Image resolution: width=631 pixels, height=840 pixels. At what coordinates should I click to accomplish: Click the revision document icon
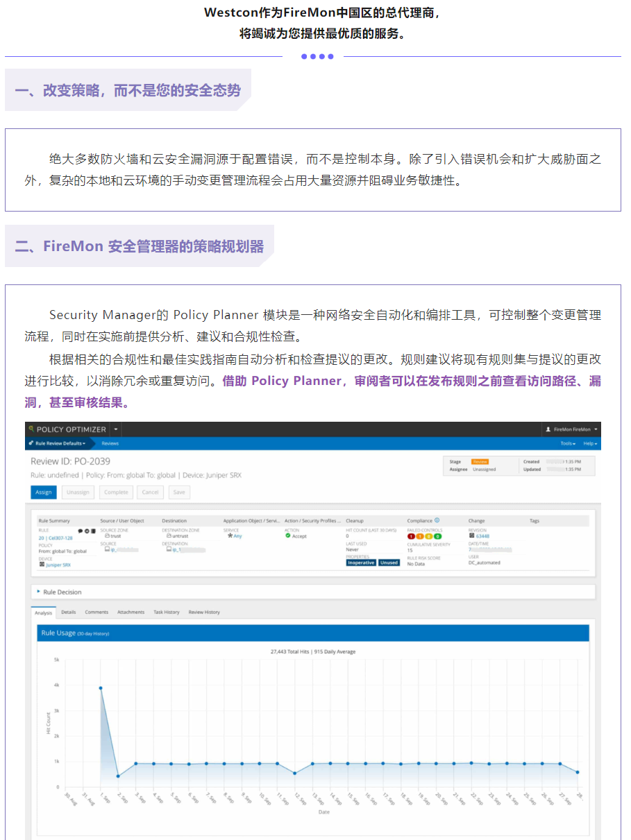coord(471,536)
